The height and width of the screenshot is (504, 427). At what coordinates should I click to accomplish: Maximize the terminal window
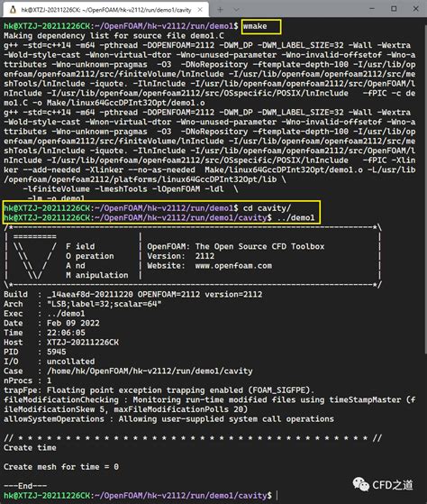[394, 9]
